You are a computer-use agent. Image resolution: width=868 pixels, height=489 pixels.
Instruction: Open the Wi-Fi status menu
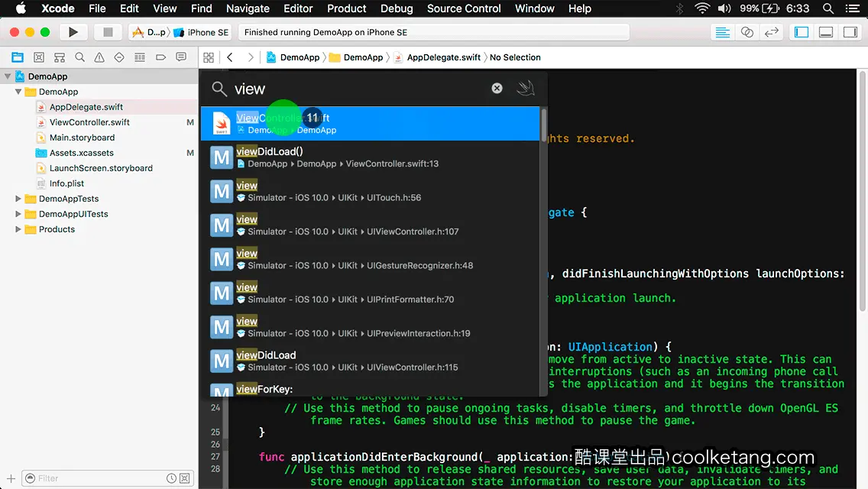pyautogui.click(x=702, y=8)
